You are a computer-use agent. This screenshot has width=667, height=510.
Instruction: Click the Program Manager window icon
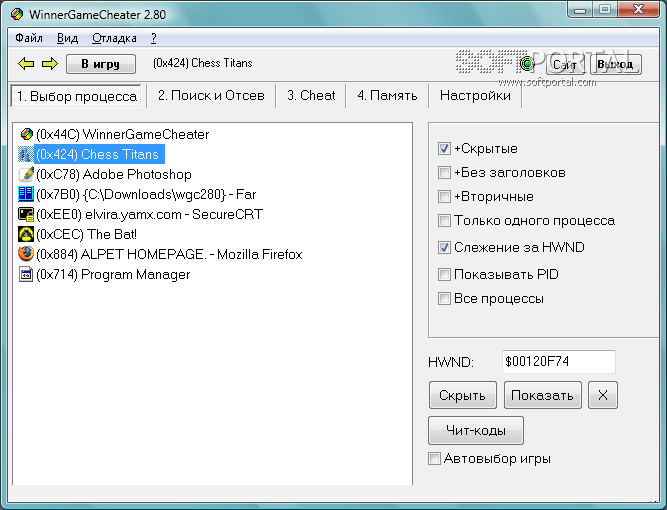tap(26, 274)
